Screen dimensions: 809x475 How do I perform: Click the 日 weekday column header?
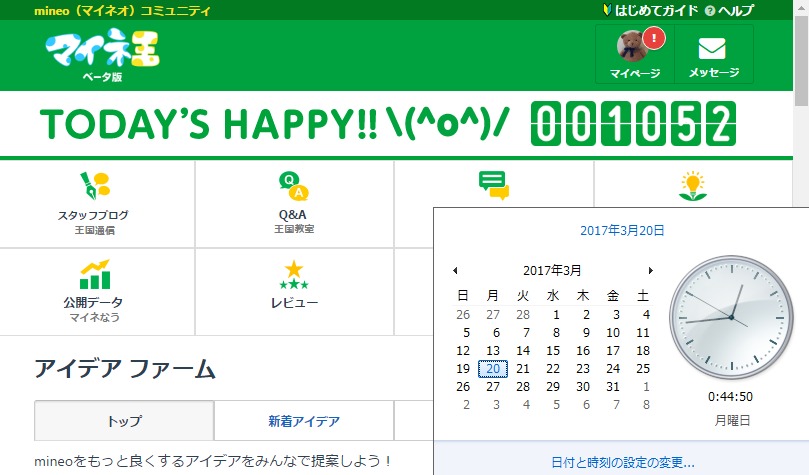pyautogui.click(x=463, y=296)
